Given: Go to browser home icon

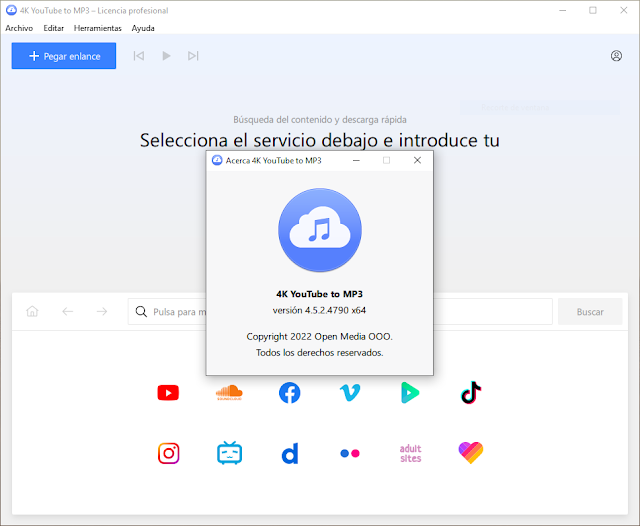Looking at the screenshot, I should [x=32, y=312].
